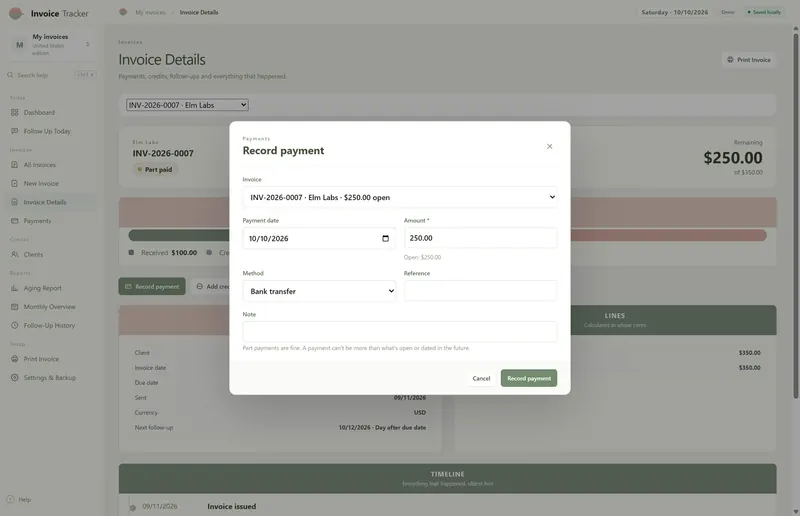Click the $250.00 remaining amount
This screenshot has width=800, height=516.
[x=733, y=158]
